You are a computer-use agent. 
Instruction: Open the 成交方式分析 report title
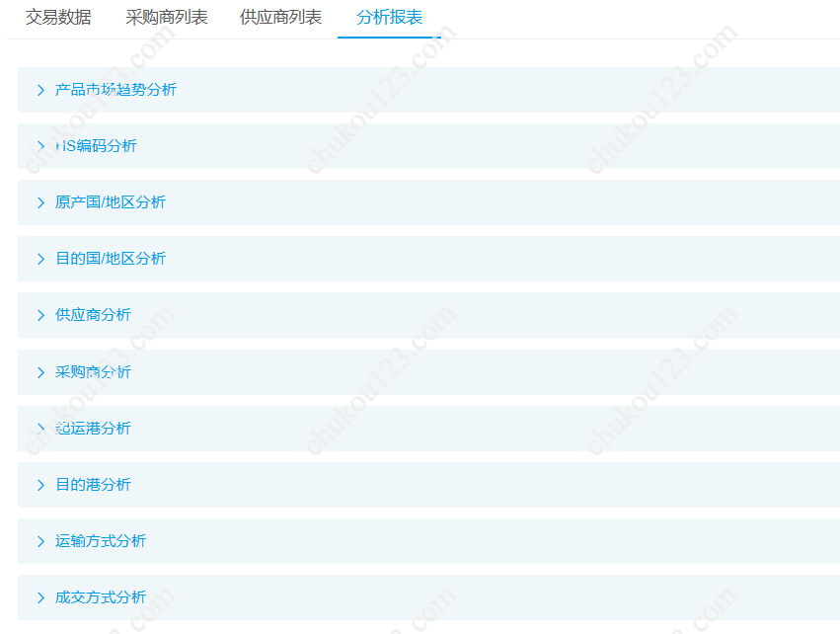click(x=101, y=597)
